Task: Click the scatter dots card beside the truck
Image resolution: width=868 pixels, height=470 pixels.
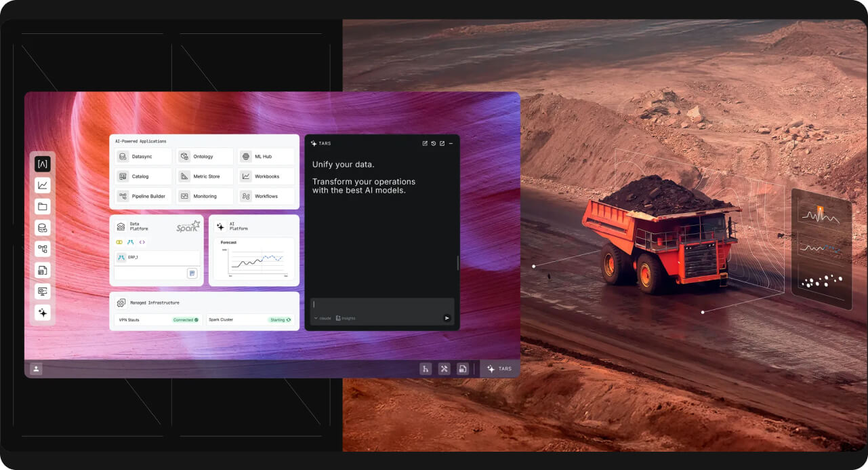Action: (821, 281)
